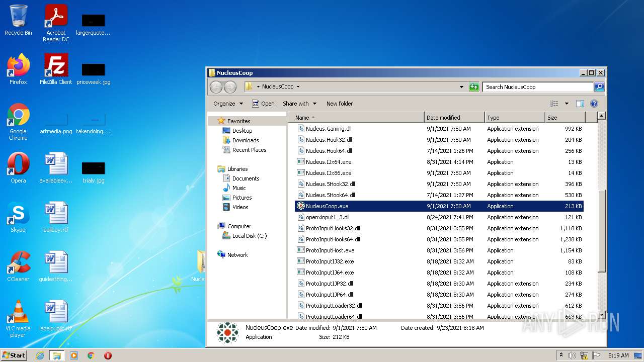Select ProtoInputIJ32.exe file
Viewport: 644px width, 362px height.
(x=330, y=261)
